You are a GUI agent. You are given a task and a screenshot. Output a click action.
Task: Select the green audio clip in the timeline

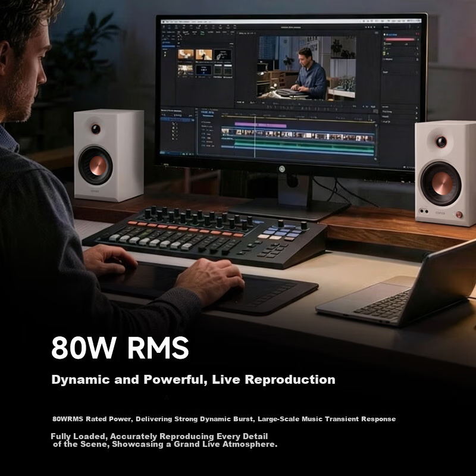(x=304, y=145)
